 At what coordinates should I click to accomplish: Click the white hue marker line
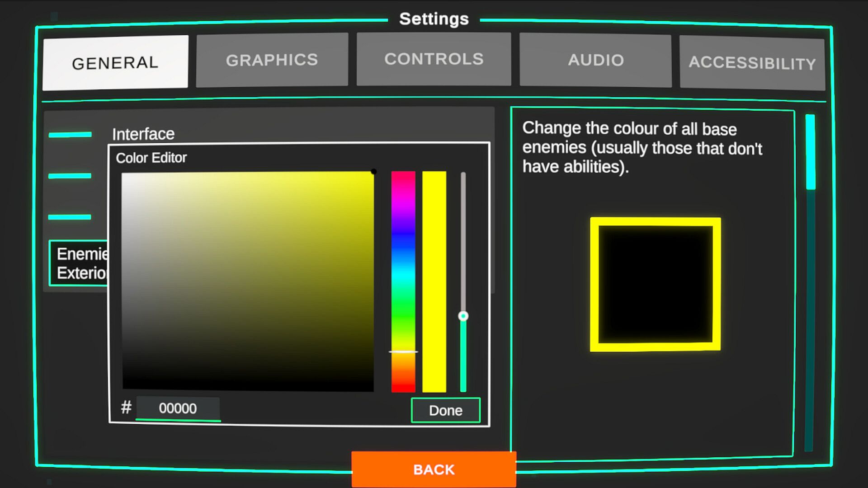coord(403,352)
